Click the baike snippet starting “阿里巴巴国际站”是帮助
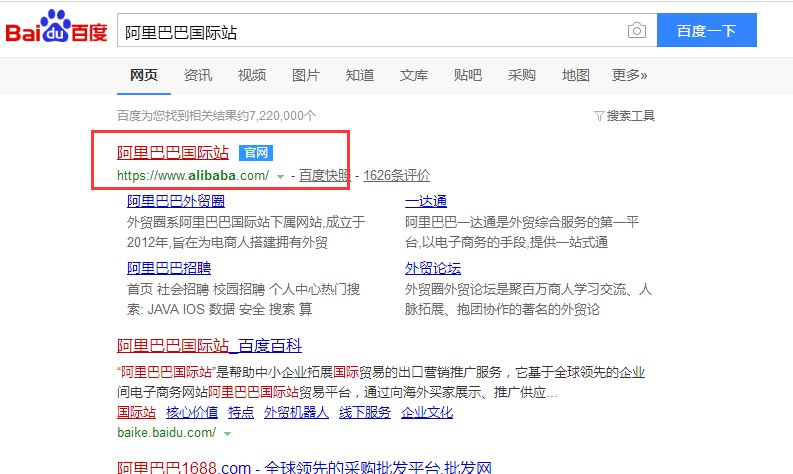 [x=381, y=382]
